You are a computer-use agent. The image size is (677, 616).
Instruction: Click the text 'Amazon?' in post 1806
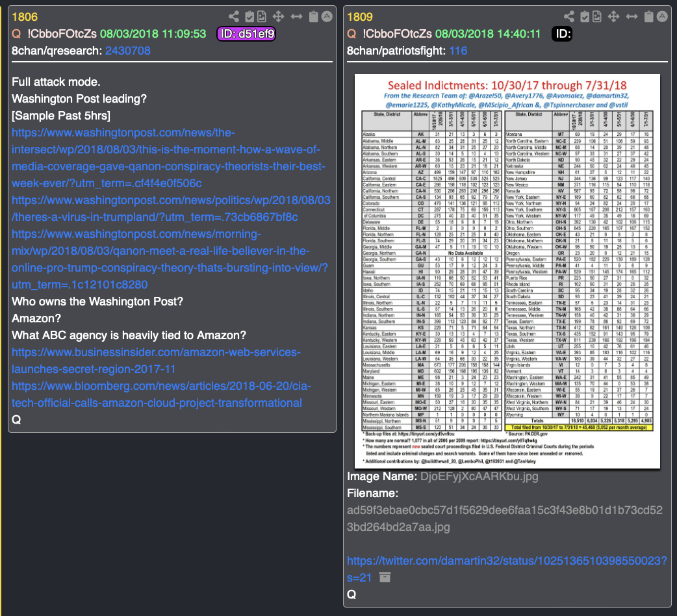[x=36, y=318]
